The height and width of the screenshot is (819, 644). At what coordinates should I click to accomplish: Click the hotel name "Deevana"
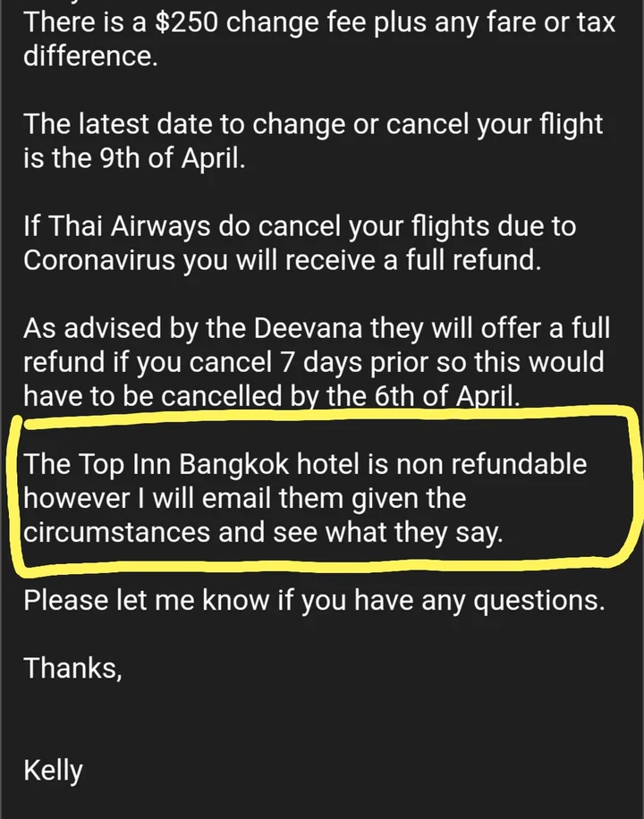click(x=308, y=328)
